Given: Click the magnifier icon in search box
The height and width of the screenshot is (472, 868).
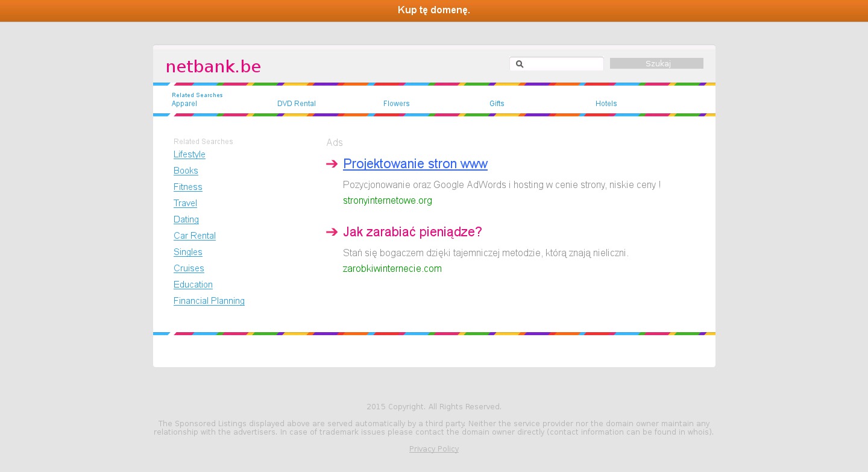Looking at the screenshot, I should 520,64.
